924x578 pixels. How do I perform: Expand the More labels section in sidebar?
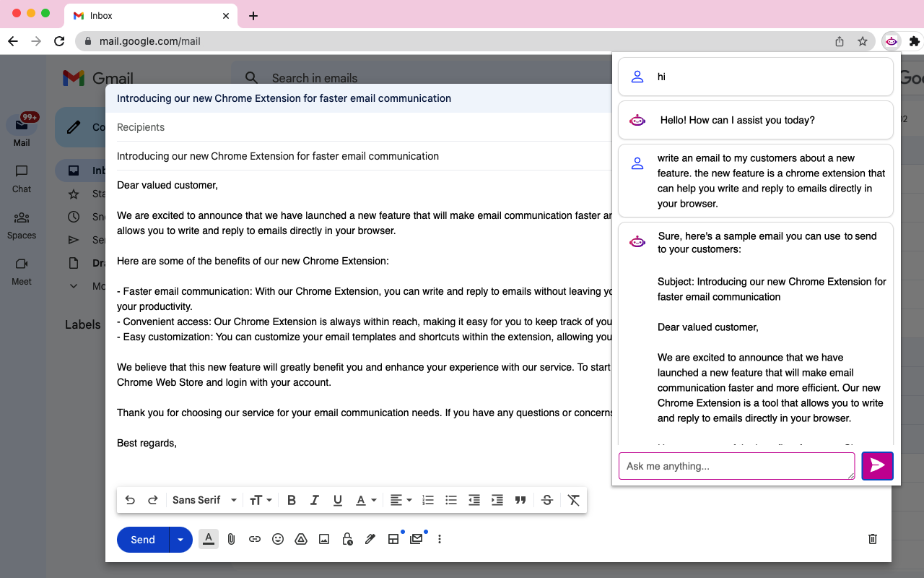pos(73,285)
